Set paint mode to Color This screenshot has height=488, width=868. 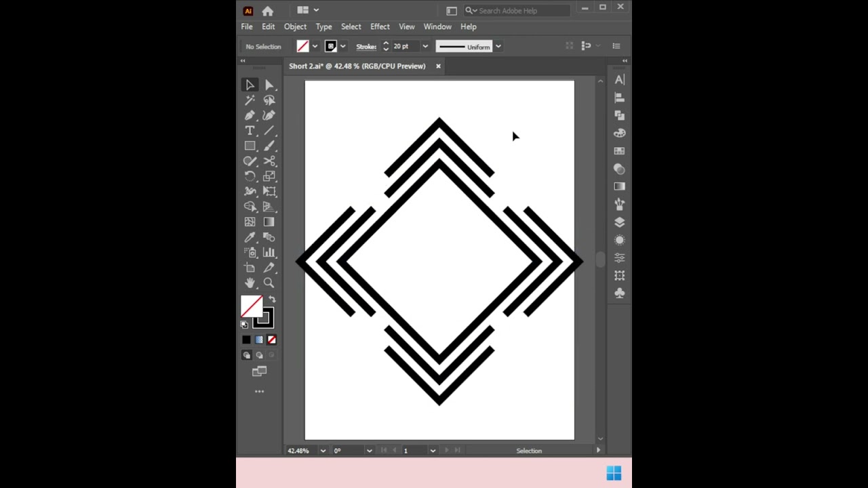(x=246, y=340)
